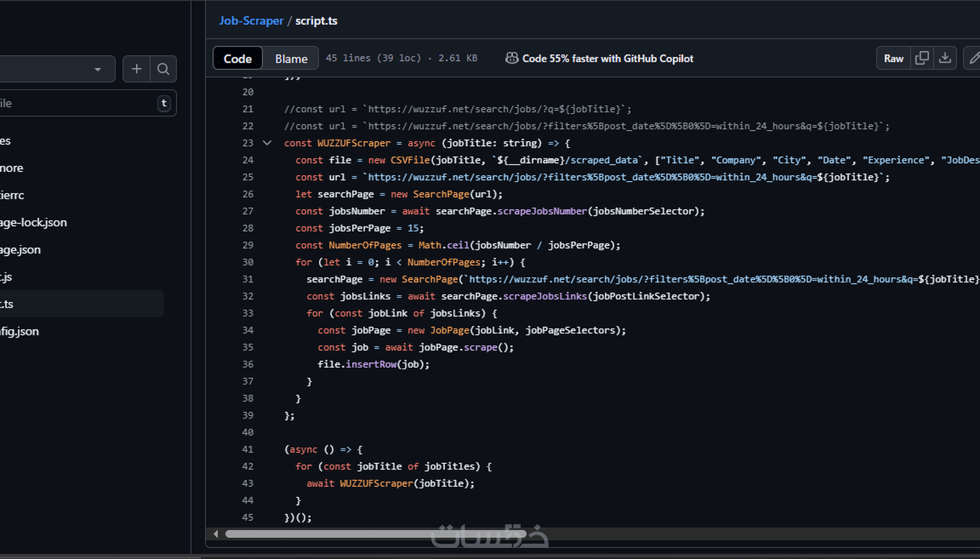The image size is (980, 559).
Task: Click 'insertRow' on line 36
Action: 371,364
